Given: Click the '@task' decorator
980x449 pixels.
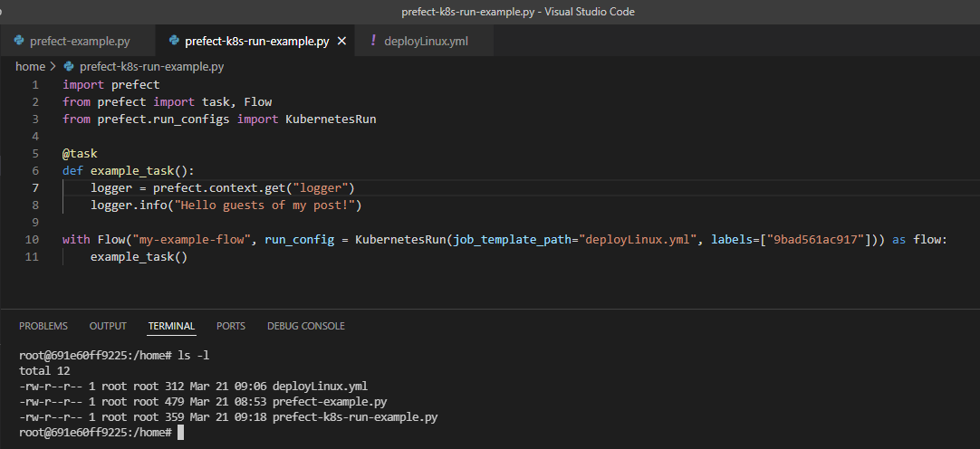Looking at the screenshot, I should (80, 153).
